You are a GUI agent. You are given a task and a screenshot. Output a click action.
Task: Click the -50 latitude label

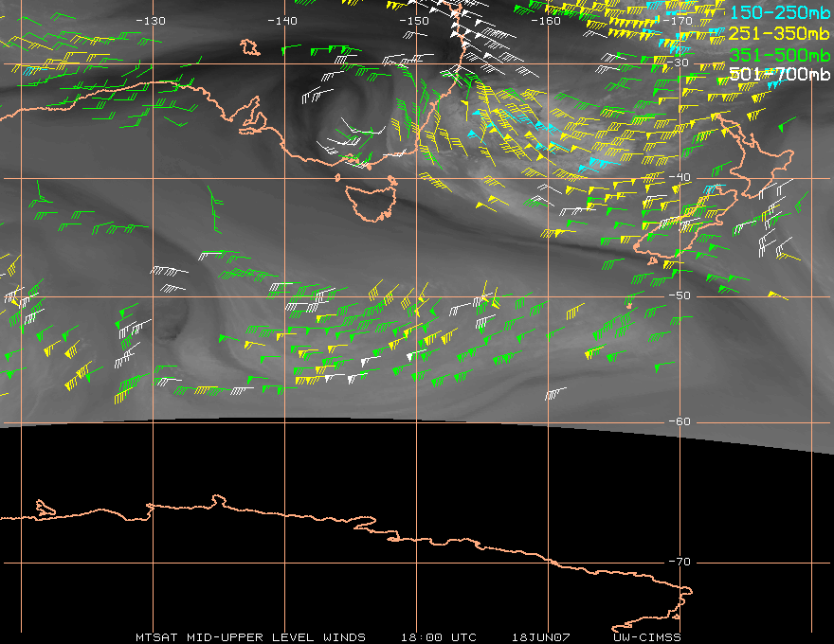[680, 295]
